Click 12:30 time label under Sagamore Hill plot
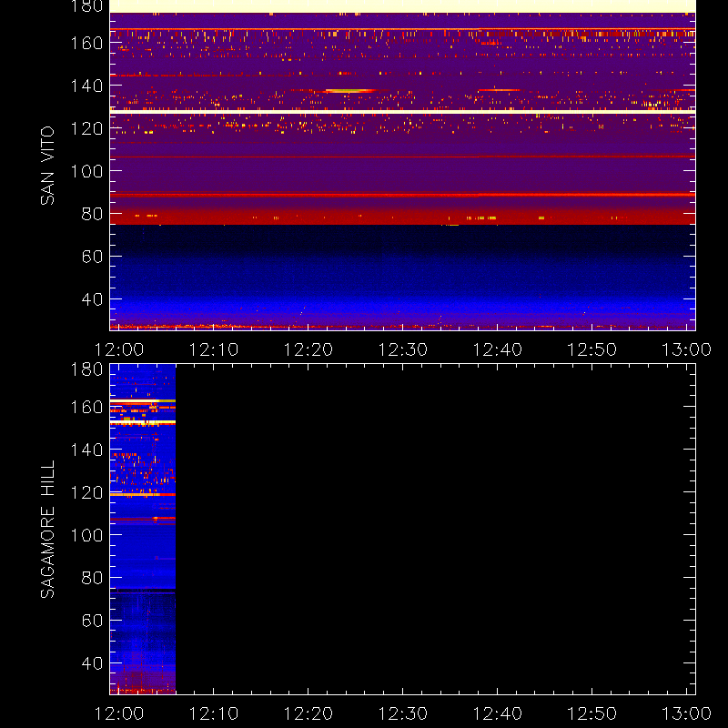 tap(402, 713)
